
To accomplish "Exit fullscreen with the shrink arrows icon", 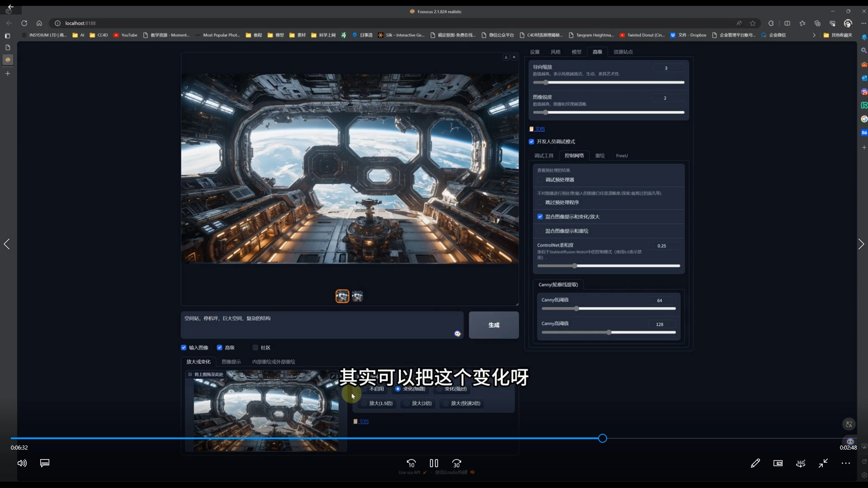I will coord(823,463).
